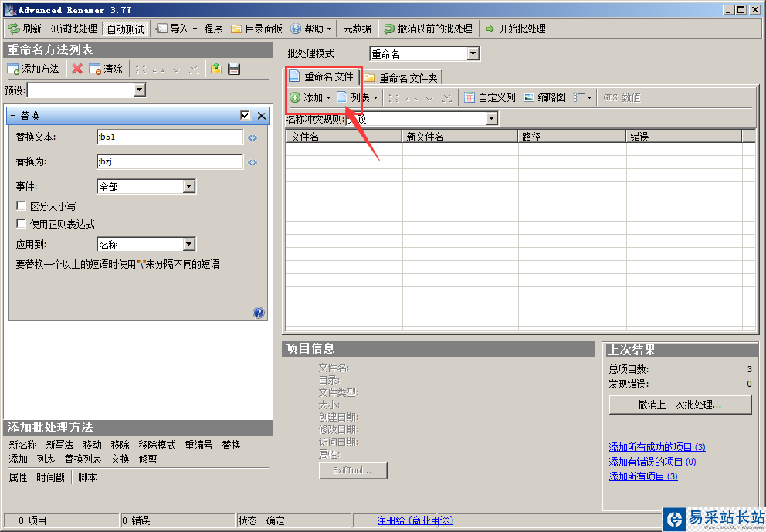Click 自定义列 custom columns button
This screenshot has height=532, width=766.
click(x=490, y=98)
